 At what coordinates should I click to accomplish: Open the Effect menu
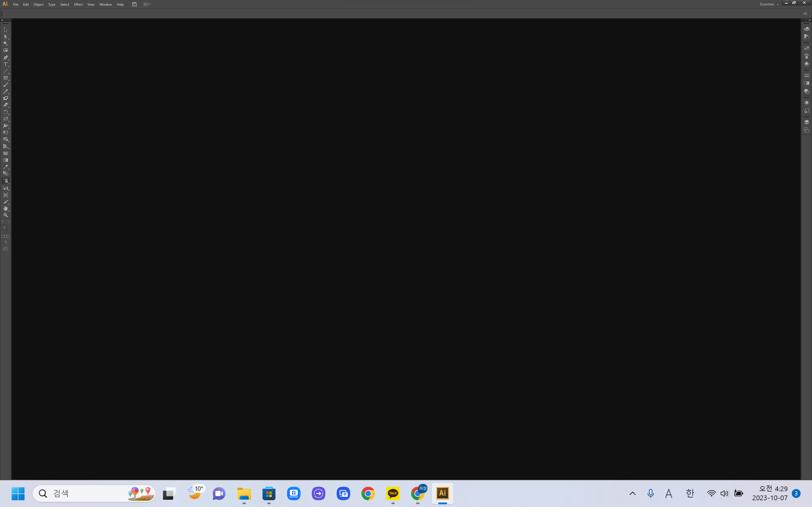[x=78, y=4]
